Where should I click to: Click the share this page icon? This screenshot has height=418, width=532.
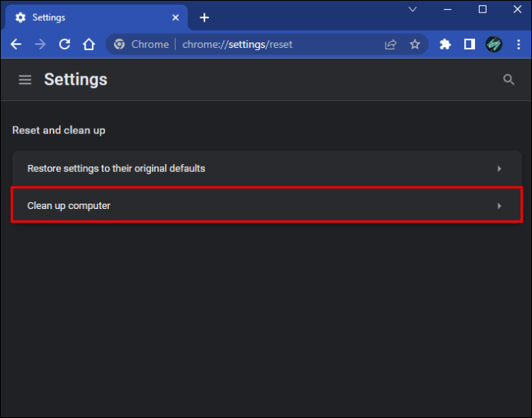390,45
